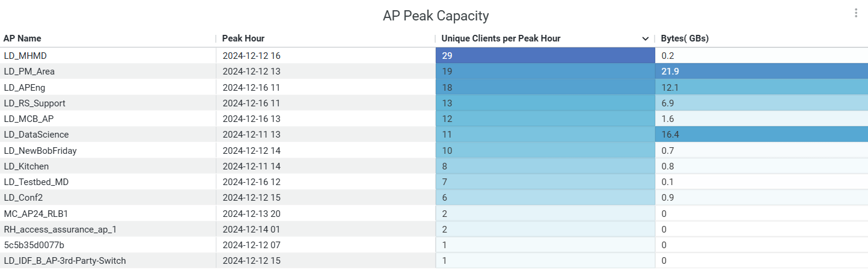Viewport: 868px width, 271px height.
Task: Click the sort arrow on Unique Clients column
Action: tap(646, 39)
